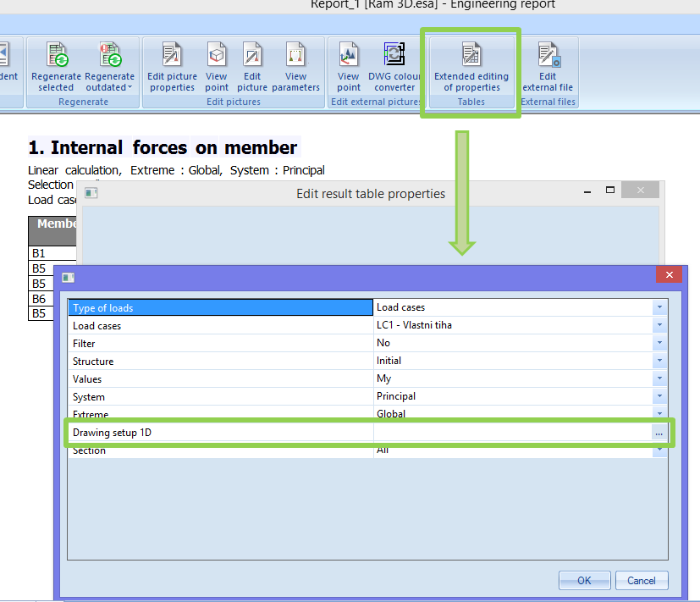The image size is (700, 602).
Task: Close the properties dialog with red X
Action: pos(669,275)
